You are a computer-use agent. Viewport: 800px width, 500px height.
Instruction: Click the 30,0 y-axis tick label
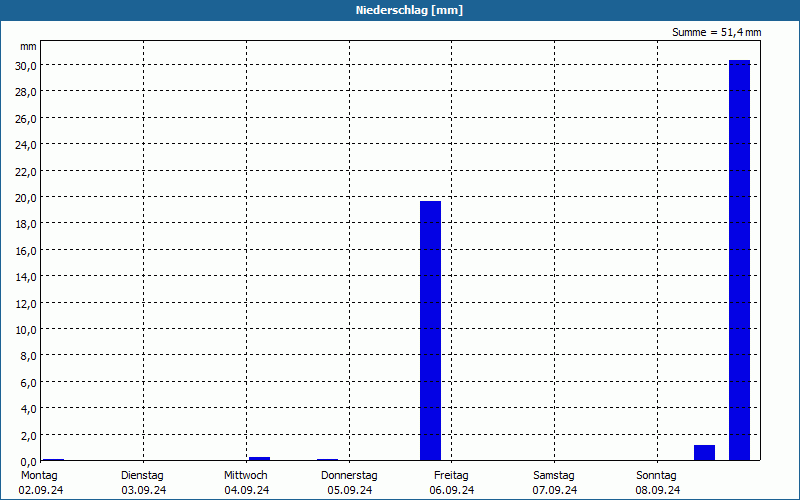pyautogui.click(x=26, y=66)
